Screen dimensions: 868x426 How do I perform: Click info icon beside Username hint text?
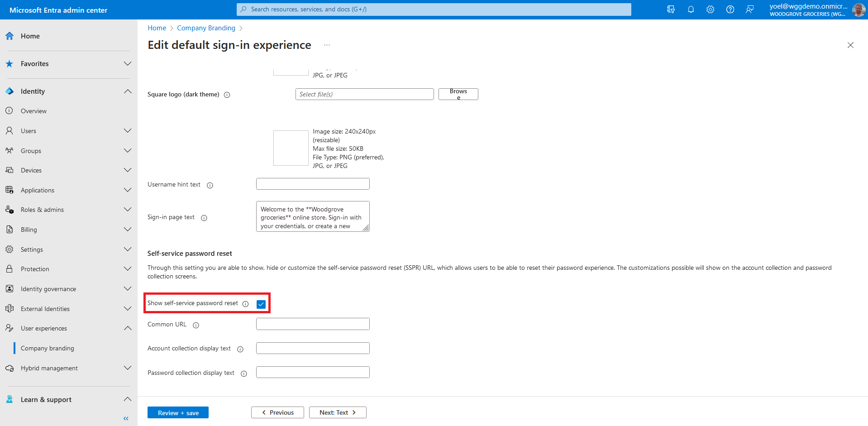210,185
